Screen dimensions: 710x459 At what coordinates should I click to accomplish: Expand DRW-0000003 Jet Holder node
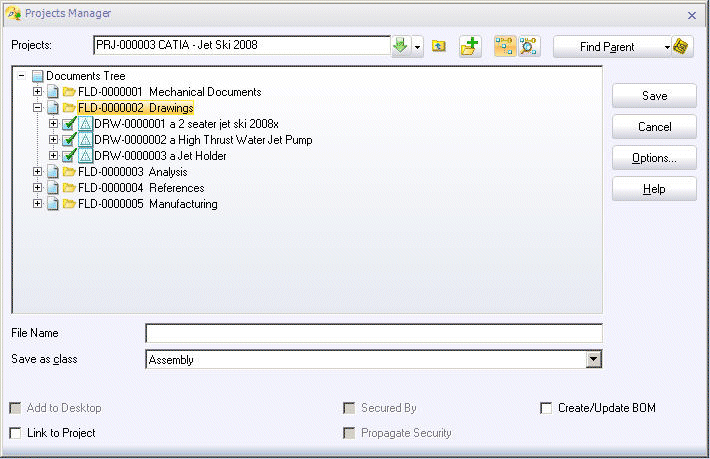pos(53,156)
